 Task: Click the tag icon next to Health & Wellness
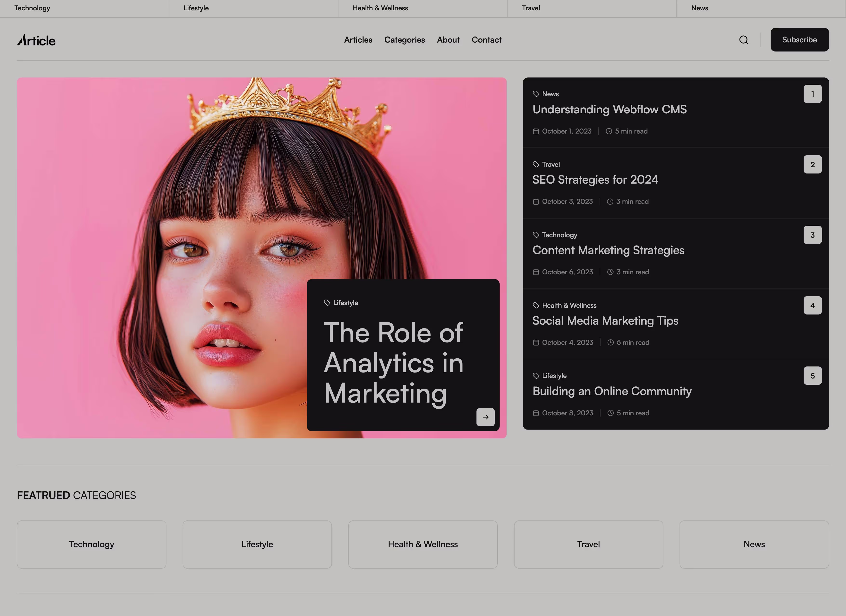536,305
